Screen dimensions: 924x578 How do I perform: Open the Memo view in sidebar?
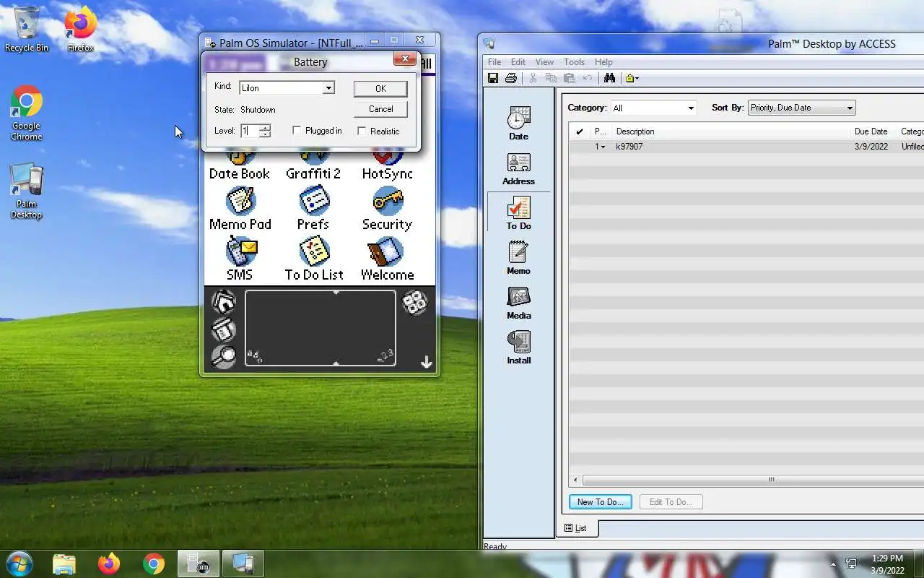(x=518, y=258)
